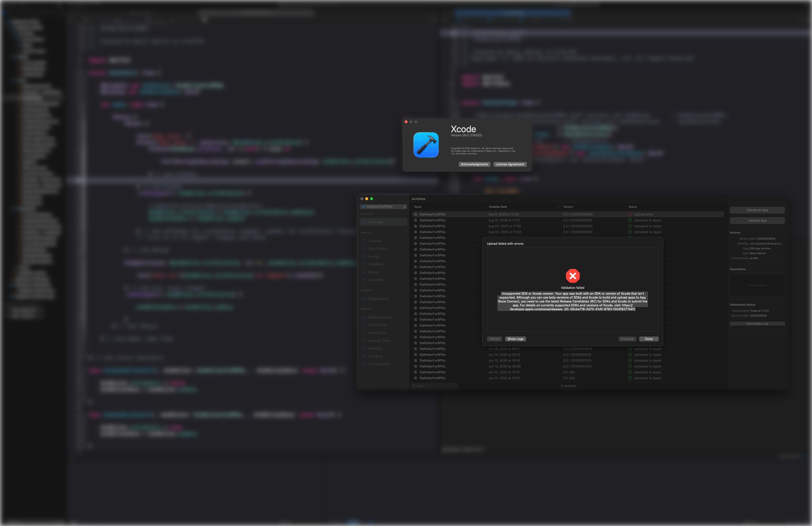Click the Team value Bacil Warren
The image size is (812, 526).
[757, 253]
